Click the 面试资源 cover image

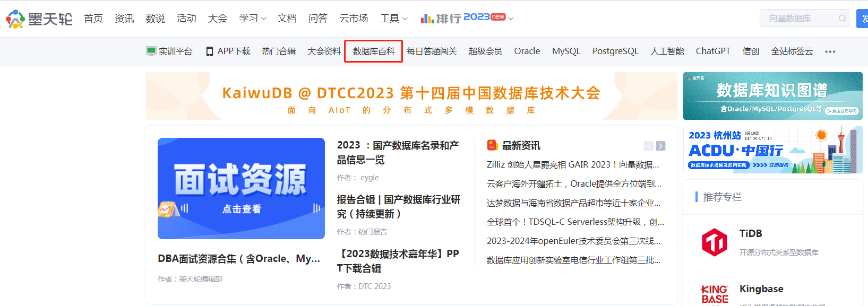pos(241,188)
